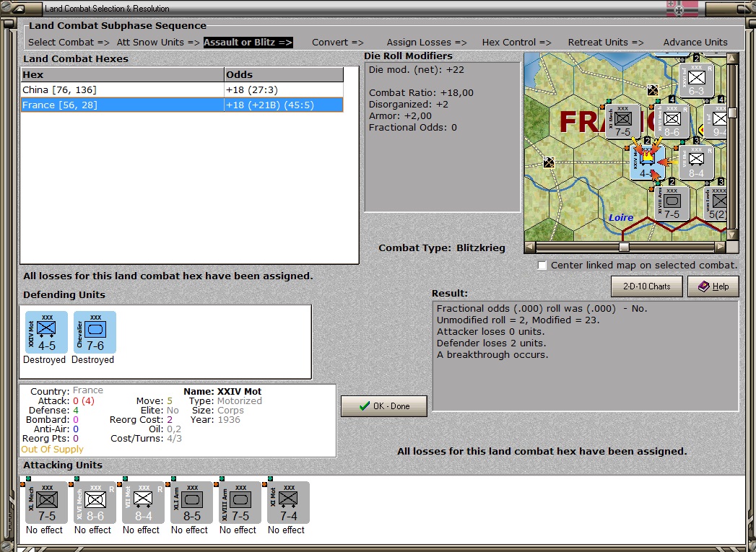The width and height of the screenshot is (756, 552).
Task: Select destroyed Chevalier 7-6 defending unit
Action: click(x=95, y=333)
